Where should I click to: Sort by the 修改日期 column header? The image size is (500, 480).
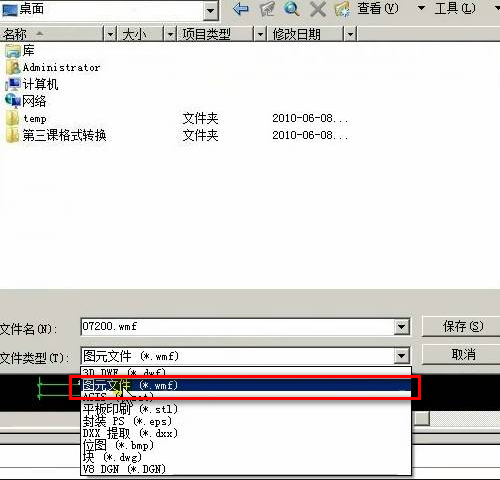click(305, 34)
